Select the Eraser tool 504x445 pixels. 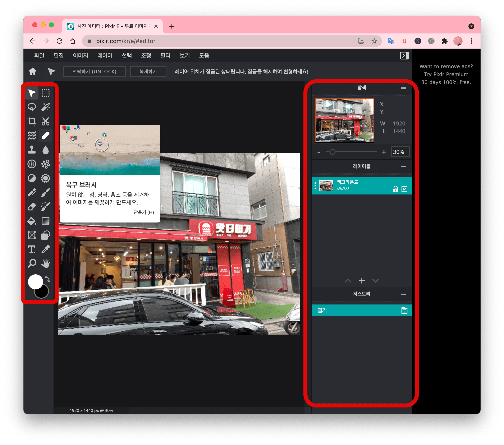[x=32, y=207]
